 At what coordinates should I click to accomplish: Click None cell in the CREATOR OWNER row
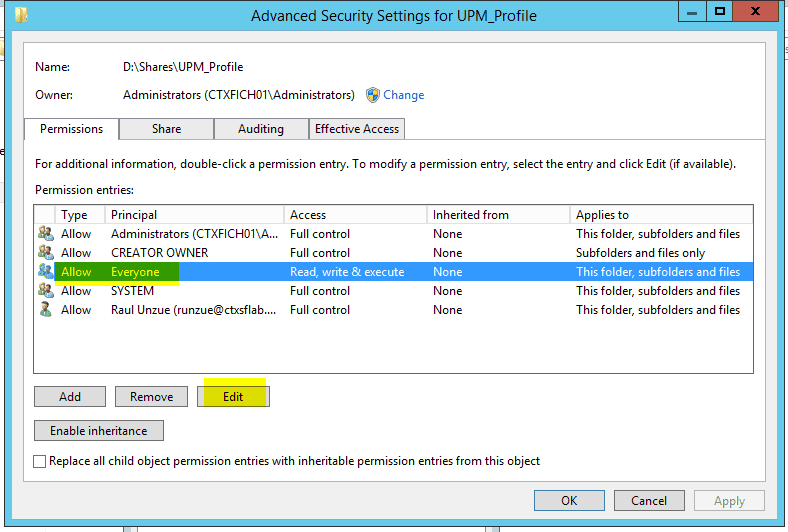click(x=447, y=253)
